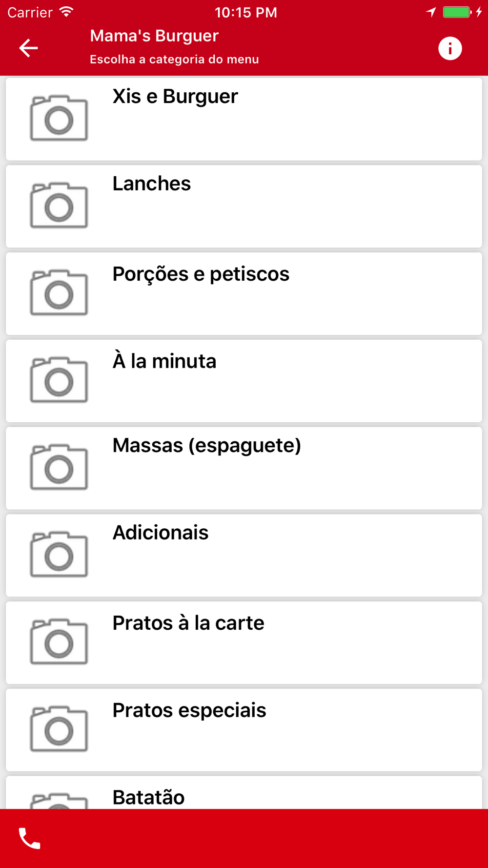Open the Xis e Burguer category
Image resolution: width=488 pixels, height=868 pixels.
175,97
